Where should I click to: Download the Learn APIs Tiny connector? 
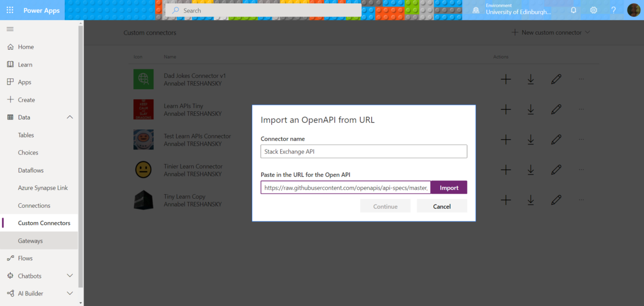click(x=531, y=109)
